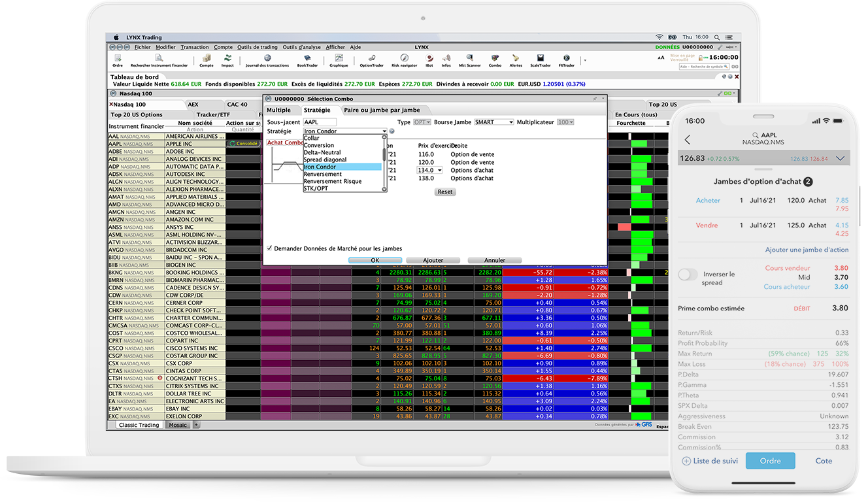Click the Ajouter button
The width and height of the screenshot is (868, 502).
tap(433, 260)
